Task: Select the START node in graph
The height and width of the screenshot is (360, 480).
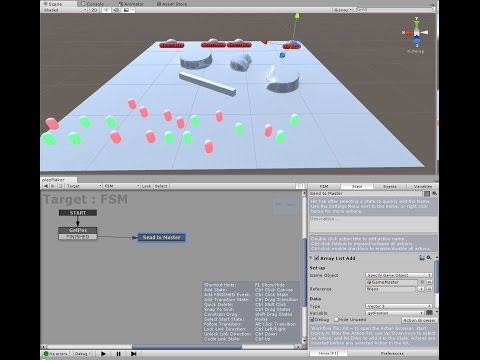Action: point(78,213)
